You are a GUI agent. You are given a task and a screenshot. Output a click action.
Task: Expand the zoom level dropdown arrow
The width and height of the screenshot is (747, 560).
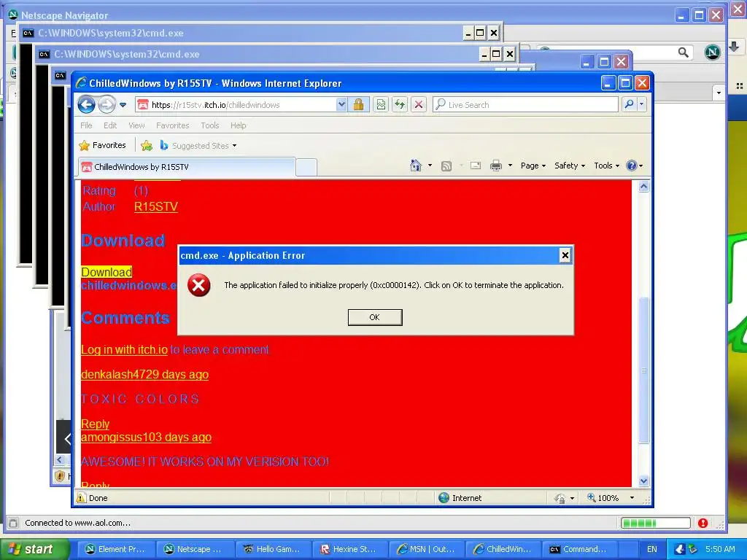tap(632, 498)
